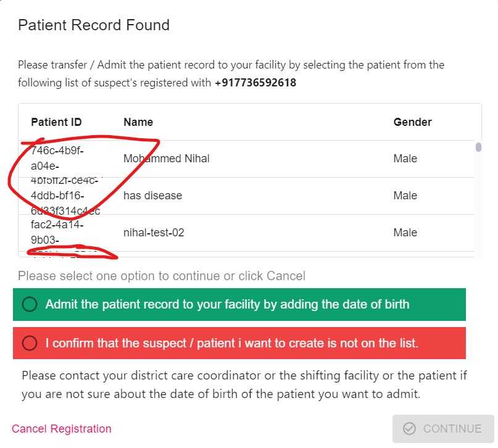Click the Gender value Male for nihal-test-02
The height and width of the screenshot is (448, 498).
tap(405, 233)
